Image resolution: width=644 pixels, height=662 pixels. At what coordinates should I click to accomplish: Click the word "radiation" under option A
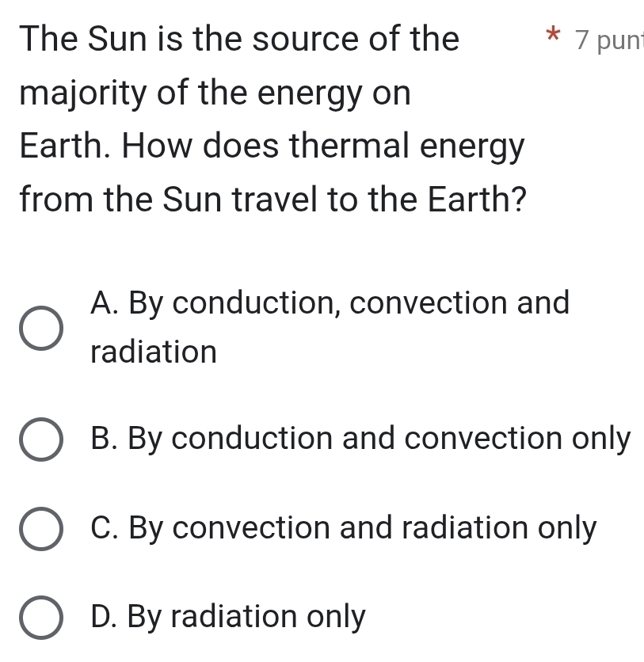point(154,352)
